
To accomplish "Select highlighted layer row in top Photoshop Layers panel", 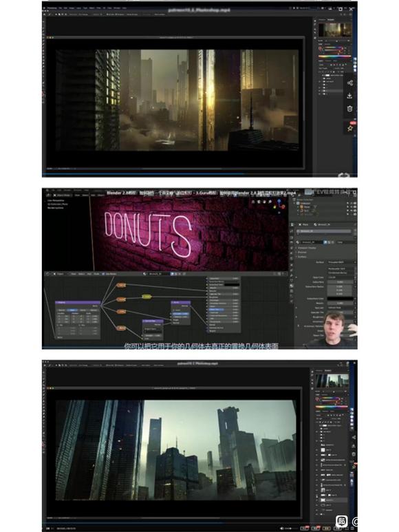I will click(331, 91).
